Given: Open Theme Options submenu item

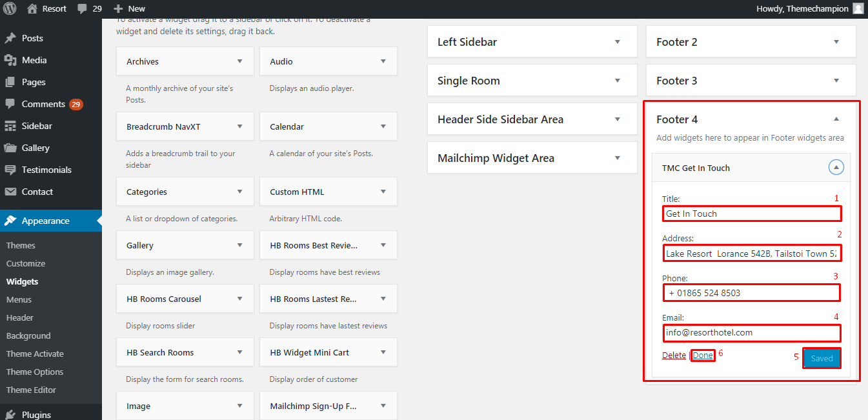Looking at the screenshot, I should point(35,372).
